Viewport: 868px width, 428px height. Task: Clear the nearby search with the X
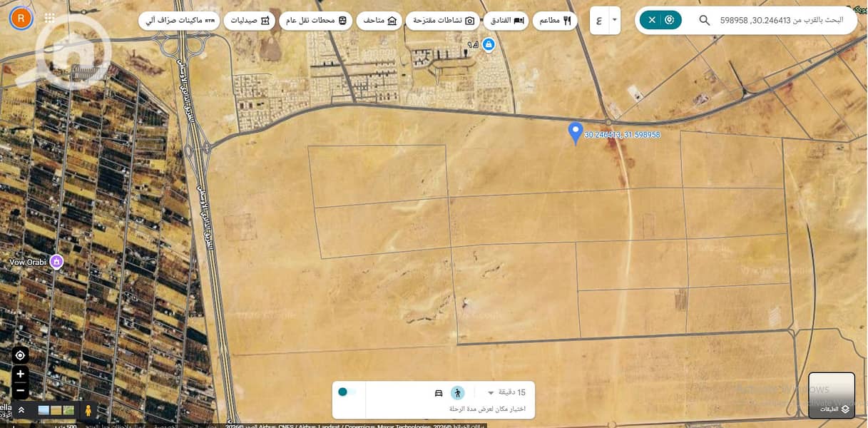point(652,20)
